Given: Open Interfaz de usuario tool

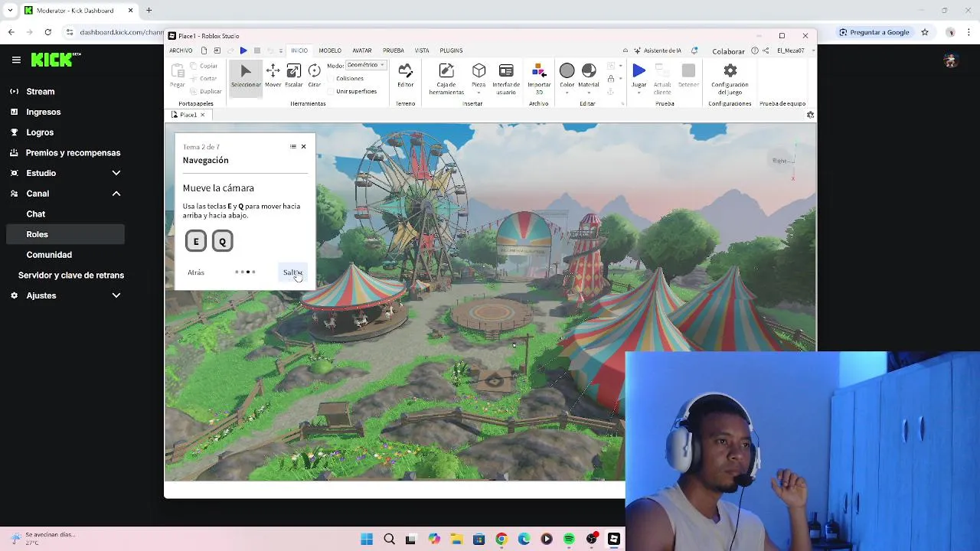Looking at the screenshot, I should click(506, 79).
